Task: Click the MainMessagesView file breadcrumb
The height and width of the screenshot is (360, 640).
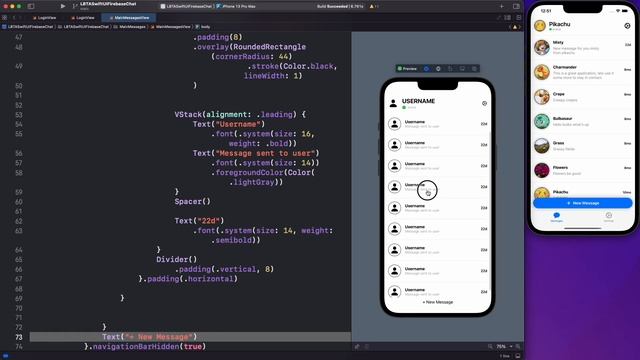Action: [171, 27]
